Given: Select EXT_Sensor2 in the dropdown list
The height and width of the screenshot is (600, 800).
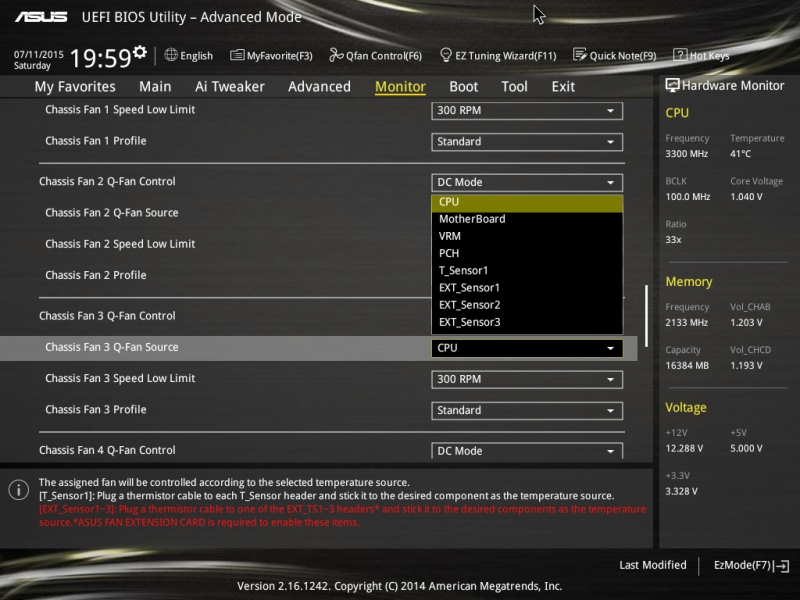Looking at the screenshot, I should (527, 305).
